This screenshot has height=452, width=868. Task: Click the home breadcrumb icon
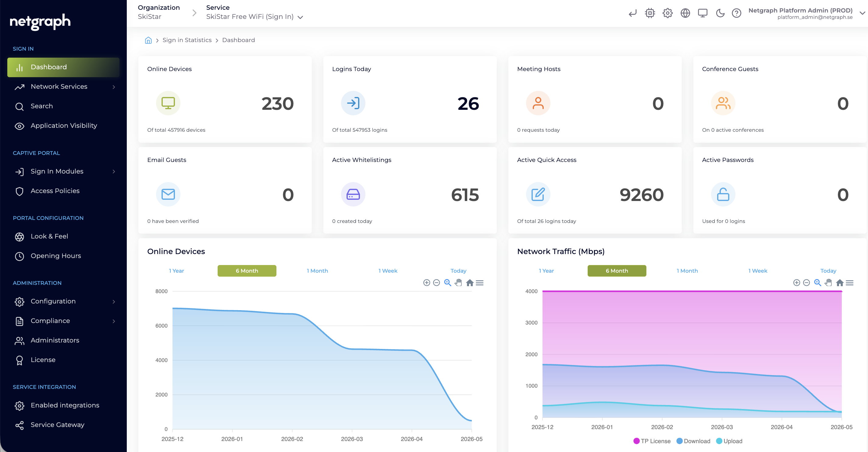(148, 40)
